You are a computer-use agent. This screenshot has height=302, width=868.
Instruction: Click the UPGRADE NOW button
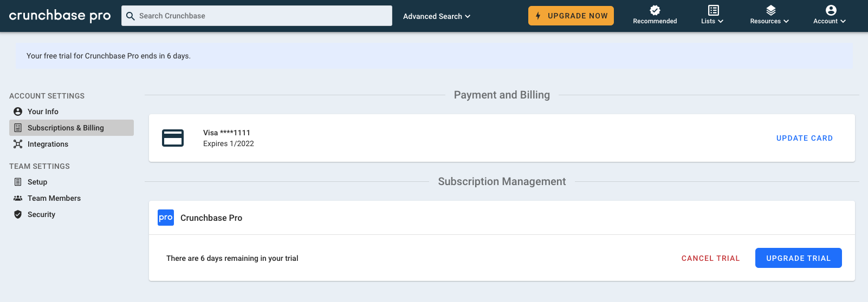click(x=571, y=16)
